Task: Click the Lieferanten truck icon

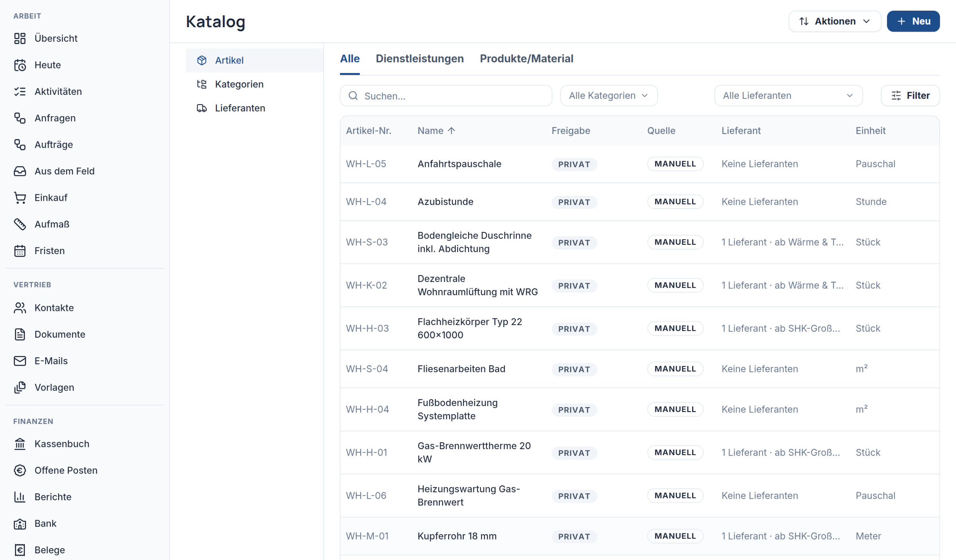Action: coord(202,108)
